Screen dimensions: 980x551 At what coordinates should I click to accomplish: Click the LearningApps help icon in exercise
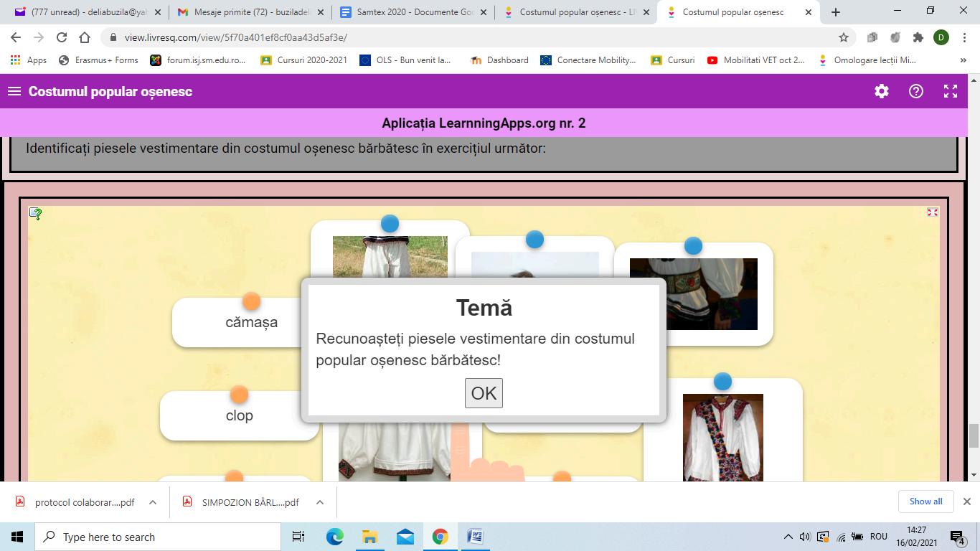tap(35, 213)
